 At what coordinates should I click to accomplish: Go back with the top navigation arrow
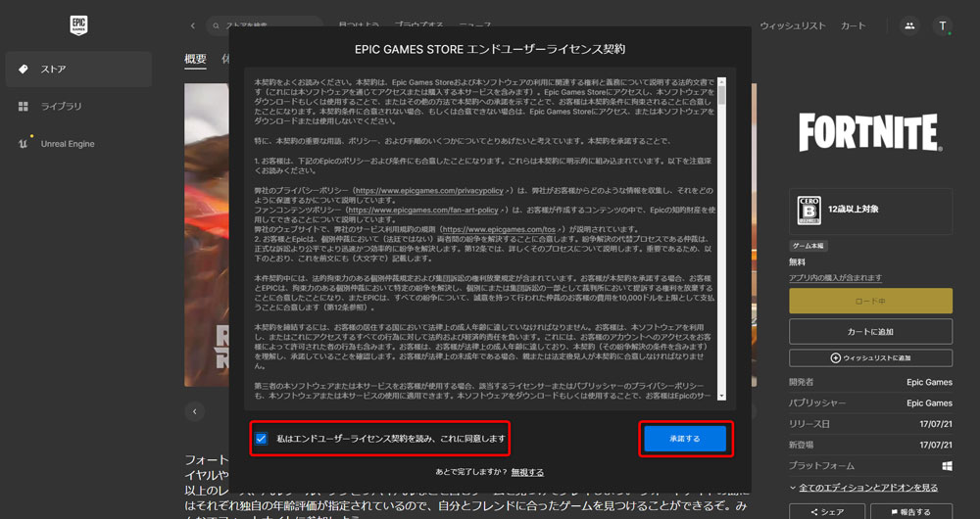(192, 26)
